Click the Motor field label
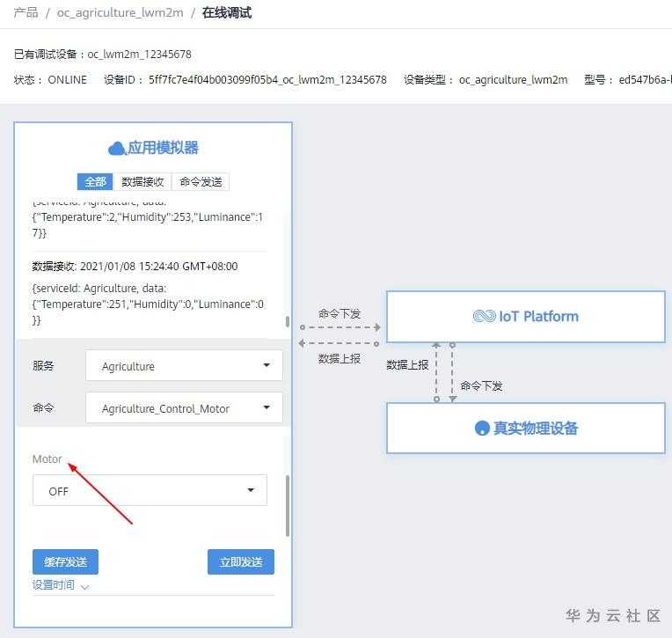Viewport: 672px width, 638px height. tap(47, 459)
